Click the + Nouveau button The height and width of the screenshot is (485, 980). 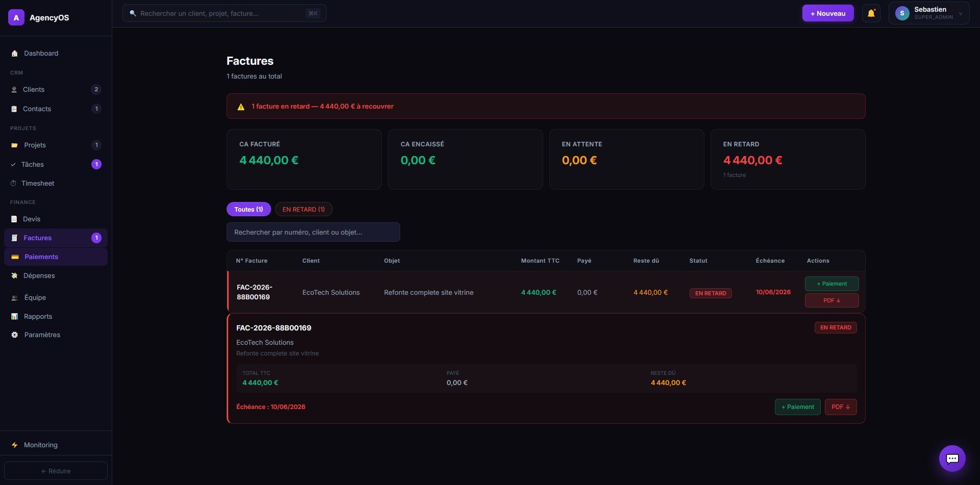coord(828,13)
